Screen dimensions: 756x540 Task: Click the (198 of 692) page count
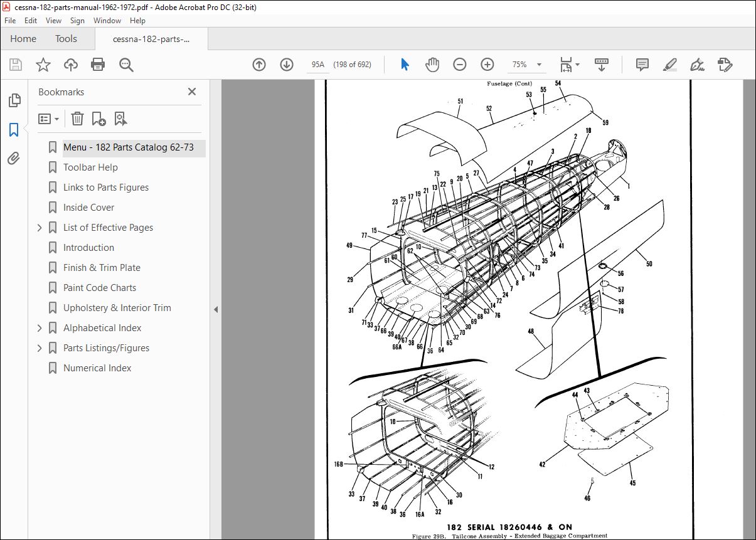352,65
